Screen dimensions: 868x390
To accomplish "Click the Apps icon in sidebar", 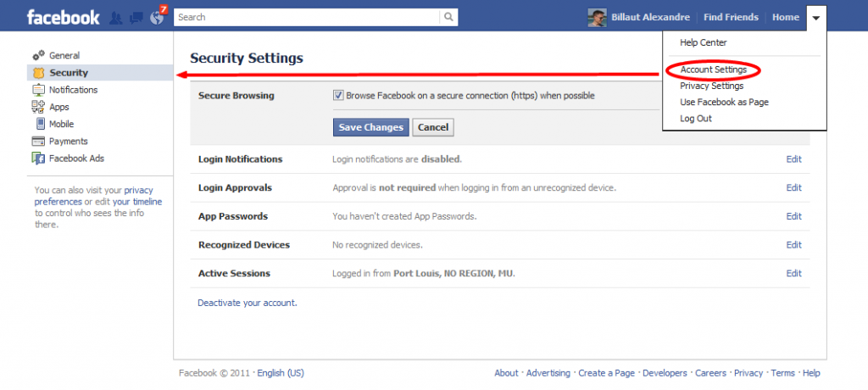I will 38,107.
